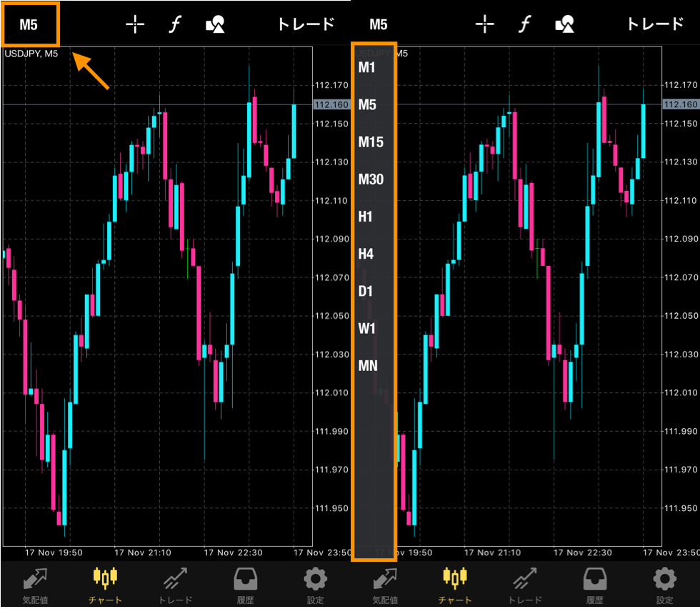Tap トレード button at top of right screen

(656, 24)
